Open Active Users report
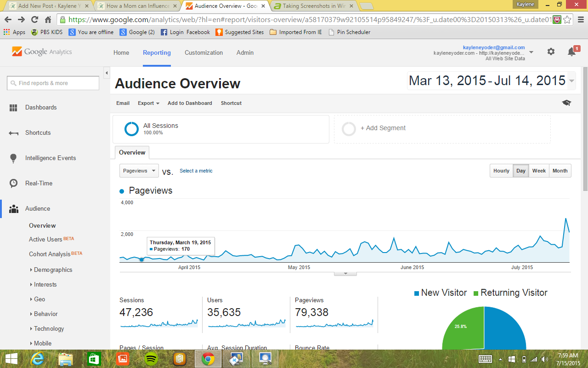The height and width of the screenshot is (368, 588). point(45,239)
